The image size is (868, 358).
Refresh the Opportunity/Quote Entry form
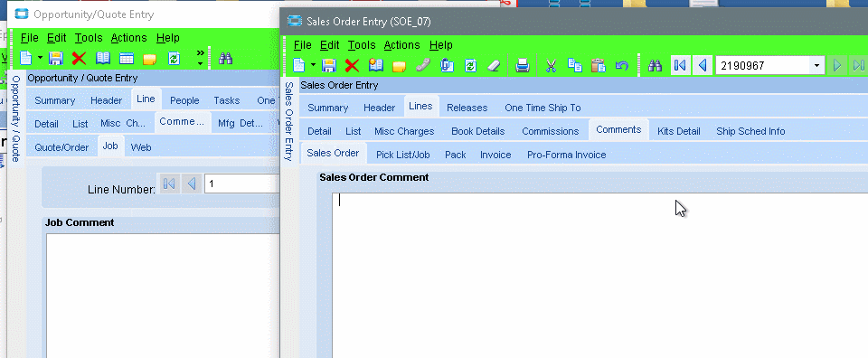coord(174,58)
